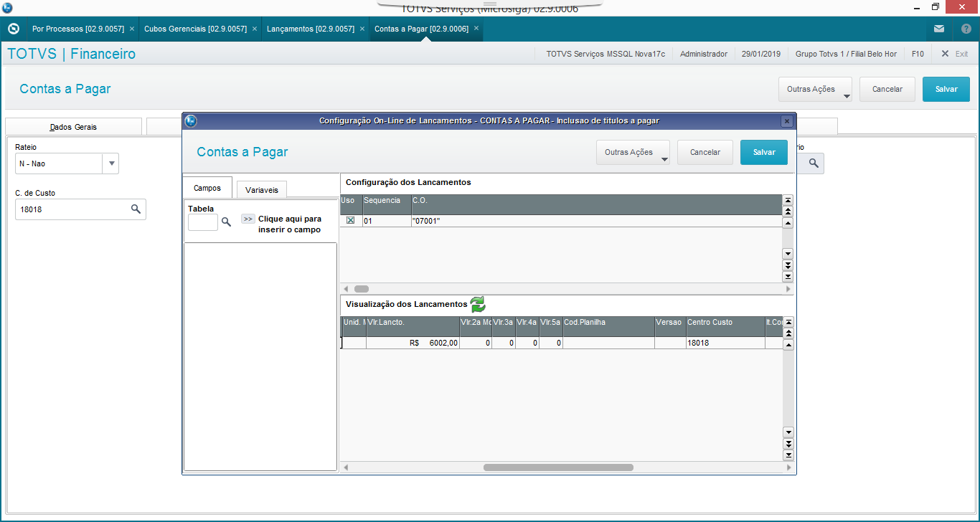The height and width of the screenshot is (522, 980).
Task: Page up in the Visualização dos Lancamentos grid
Action: click(x=788, y=333)
